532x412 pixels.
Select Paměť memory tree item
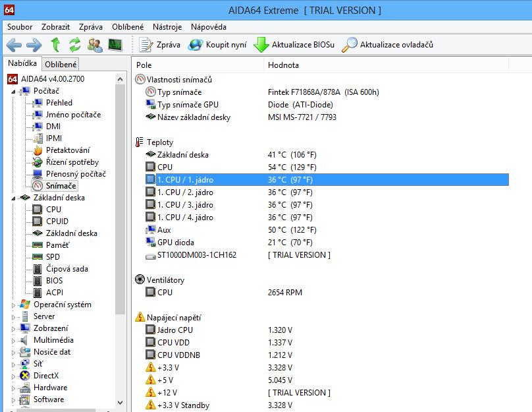pos(51,245)
